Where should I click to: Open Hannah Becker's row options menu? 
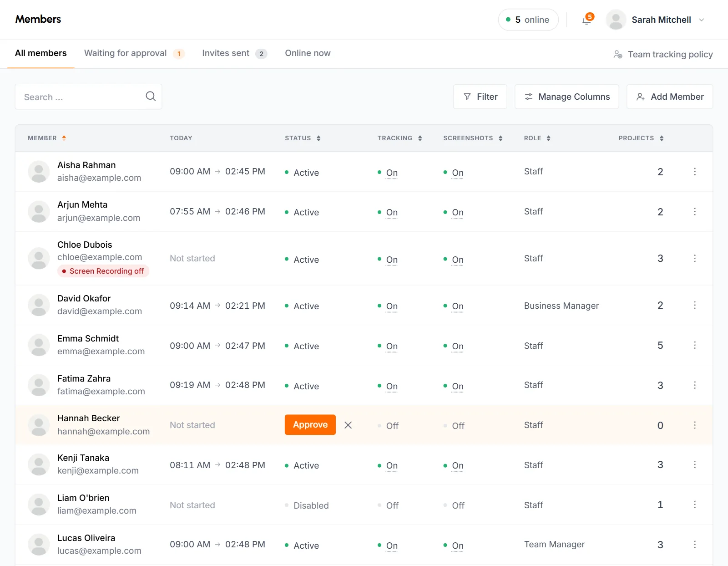[695, 425]
